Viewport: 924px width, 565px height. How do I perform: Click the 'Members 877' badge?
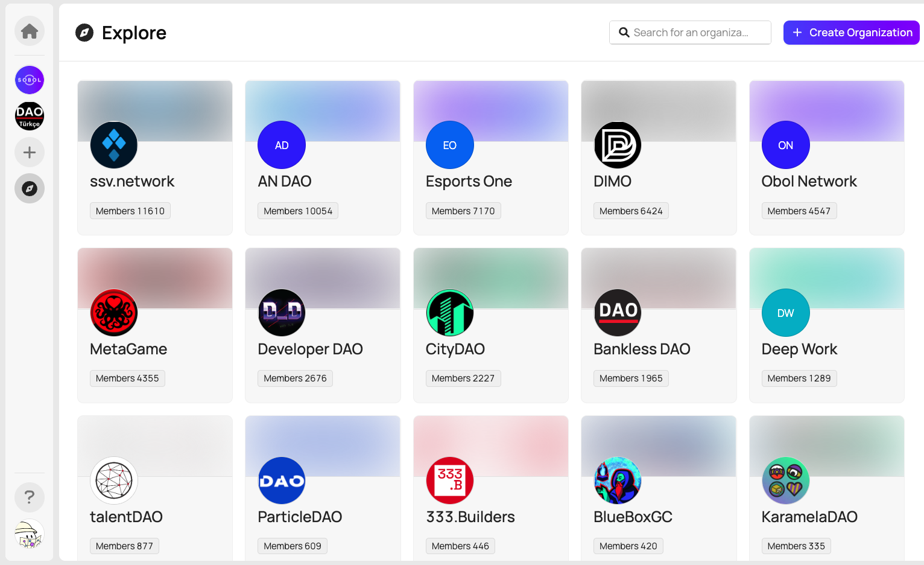tap(124, 546)
